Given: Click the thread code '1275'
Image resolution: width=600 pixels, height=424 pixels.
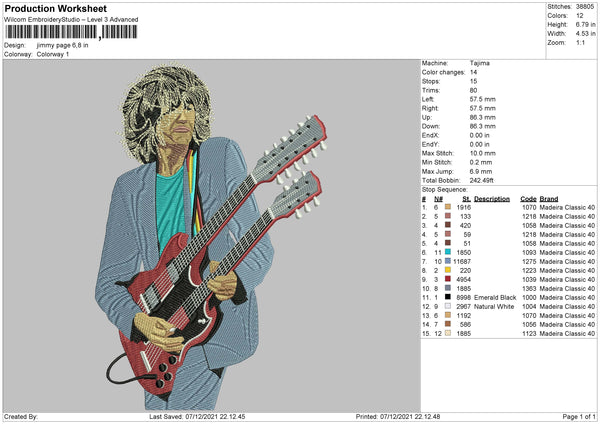Looking at the screenshot, I should tap(529, 262).
